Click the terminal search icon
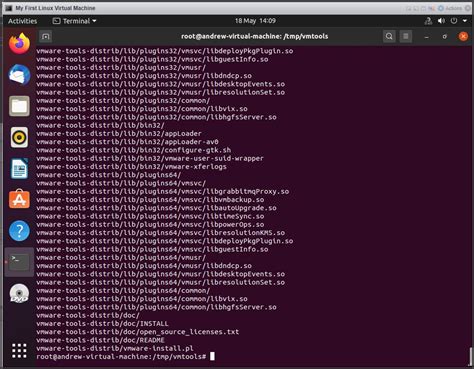The width and height of the screenshot is (474, 369). click(389, 36)
